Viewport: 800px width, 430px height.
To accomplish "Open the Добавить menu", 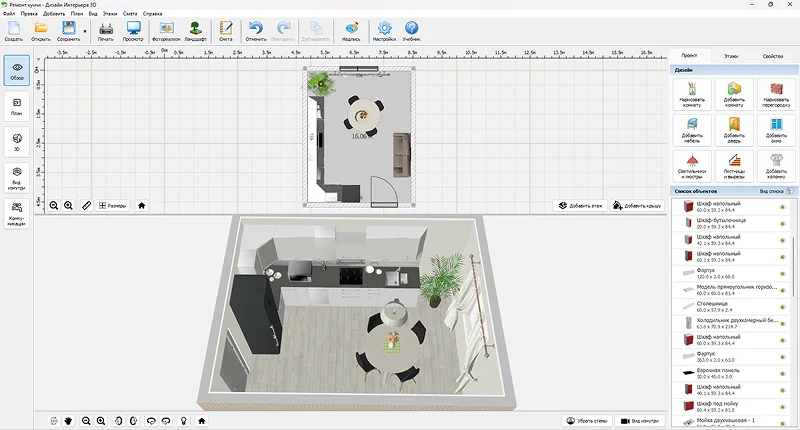I will click(54, 14).
